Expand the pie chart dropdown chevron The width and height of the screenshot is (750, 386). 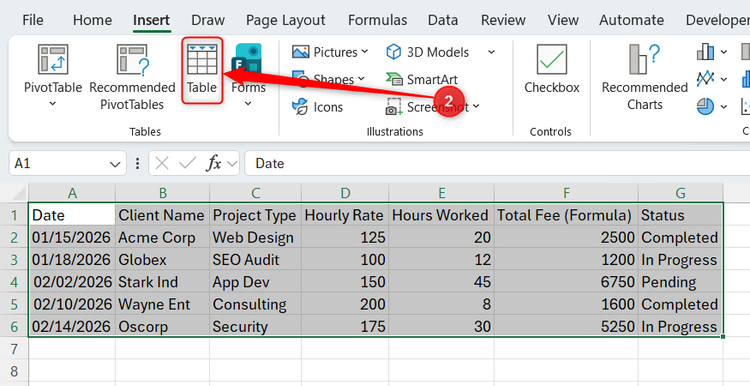click(x=724, y=106)
